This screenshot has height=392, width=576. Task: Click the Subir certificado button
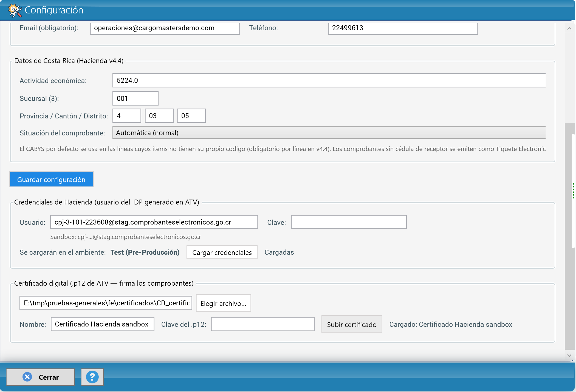click(x=352, y=324)
